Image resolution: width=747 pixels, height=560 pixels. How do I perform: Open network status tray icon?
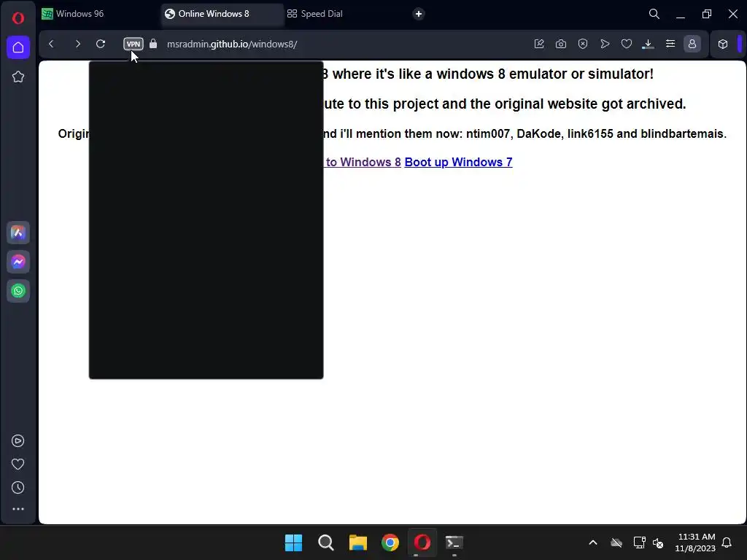tap(639, 542)
